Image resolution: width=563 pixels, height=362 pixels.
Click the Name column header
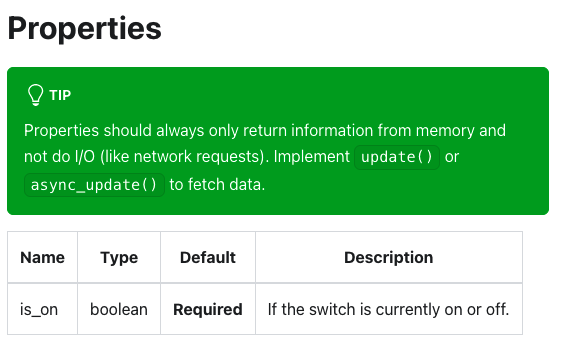pyautogui.click(x=42, y=257)
